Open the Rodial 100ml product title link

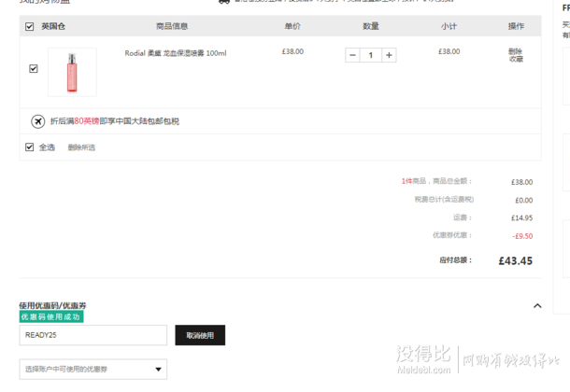[176, 53]
